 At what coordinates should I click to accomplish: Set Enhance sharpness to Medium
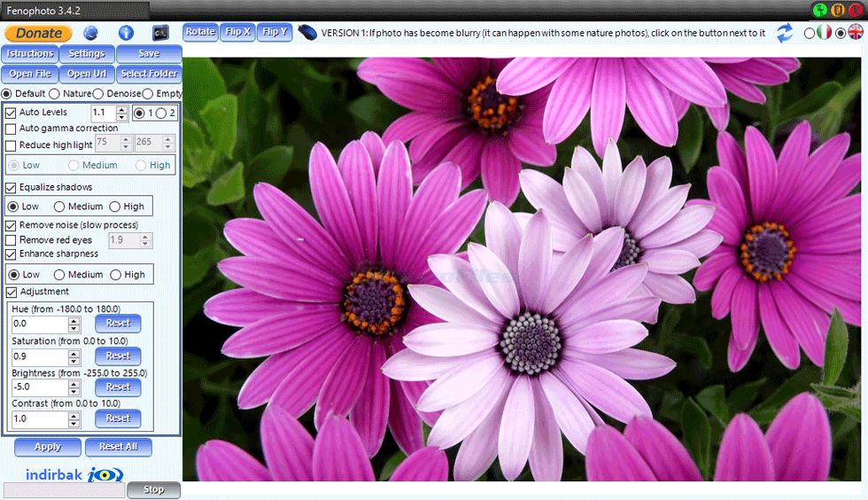click(59, 275)
